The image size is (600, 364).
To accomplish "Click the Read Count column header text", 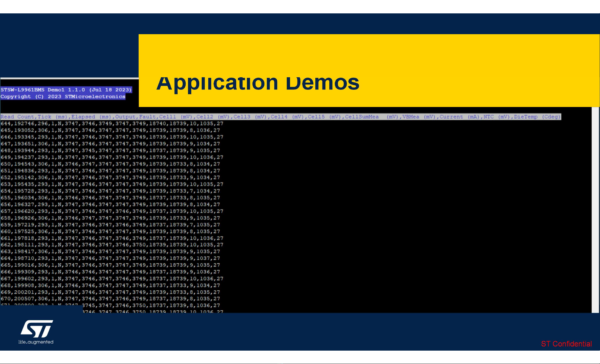I will click(x=18, y=117).
